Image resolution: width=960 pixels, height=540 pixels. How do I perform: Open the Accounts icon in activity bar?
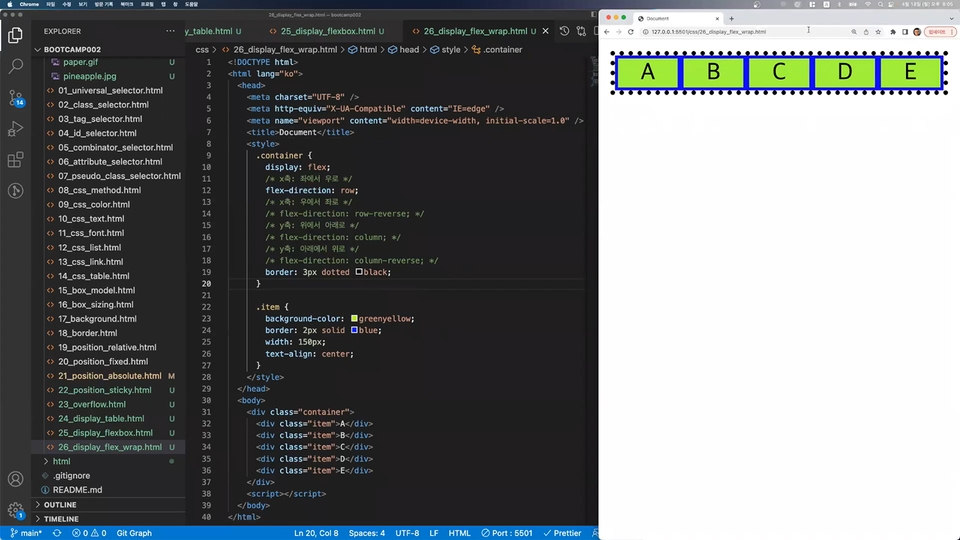[x=15, y=479]
